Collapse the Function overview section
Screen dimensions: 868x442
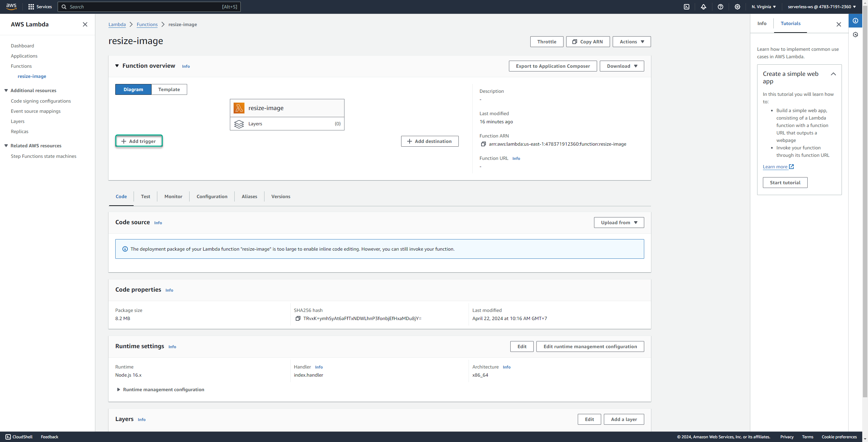pos(117,66)
